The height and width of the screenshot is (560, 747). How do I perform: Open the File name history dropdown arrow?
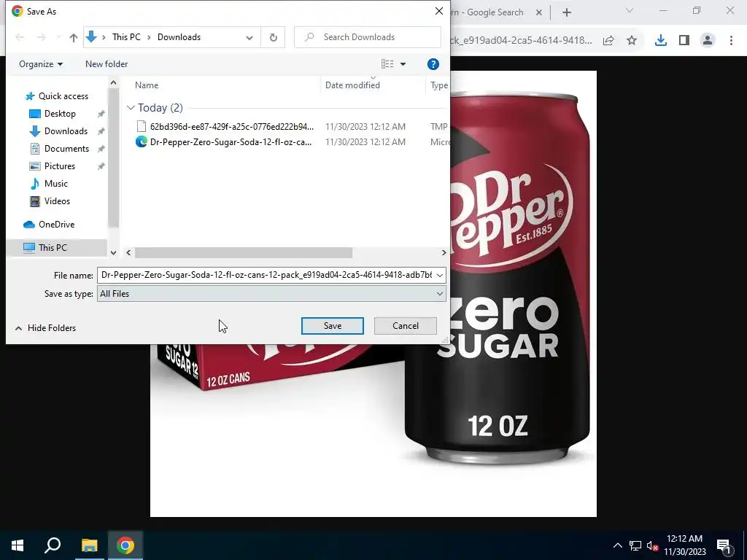[440, 275]
